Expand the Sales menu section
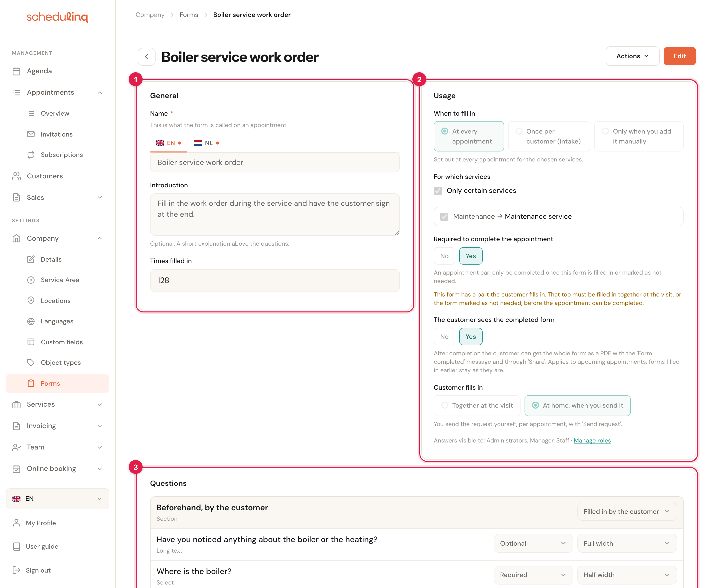 coord(100,198)
